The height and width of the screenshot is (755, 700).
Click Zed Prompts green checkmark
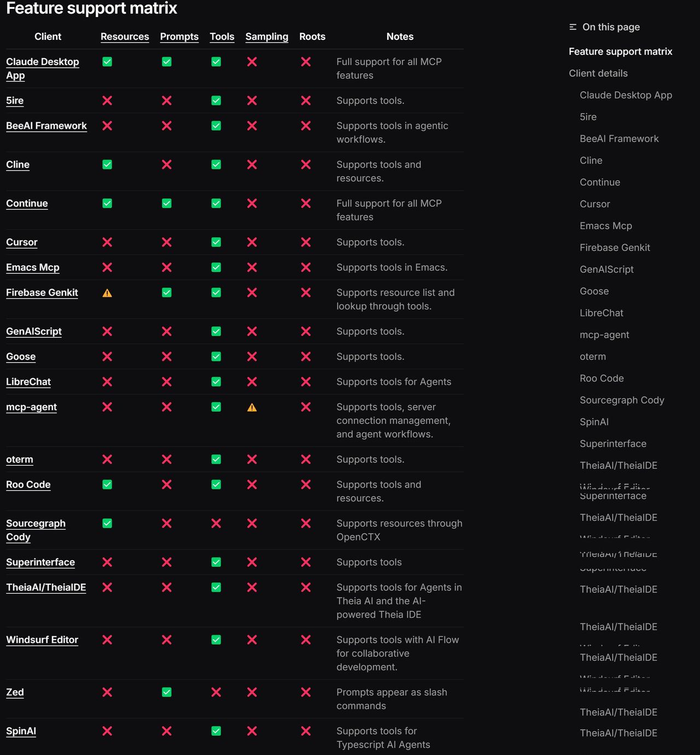167,692
